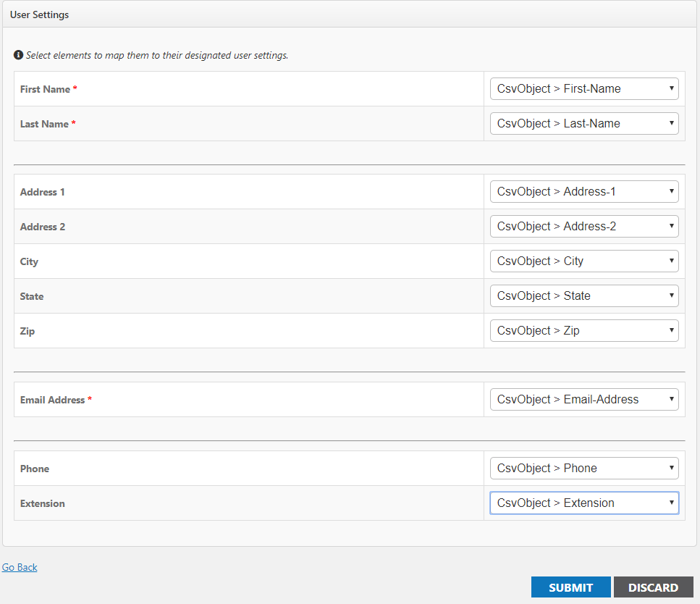Viewport: 700px width, 604px height.
Task: Click the dropdown arrow on the City selector
Action: click(x=670, y=261)
